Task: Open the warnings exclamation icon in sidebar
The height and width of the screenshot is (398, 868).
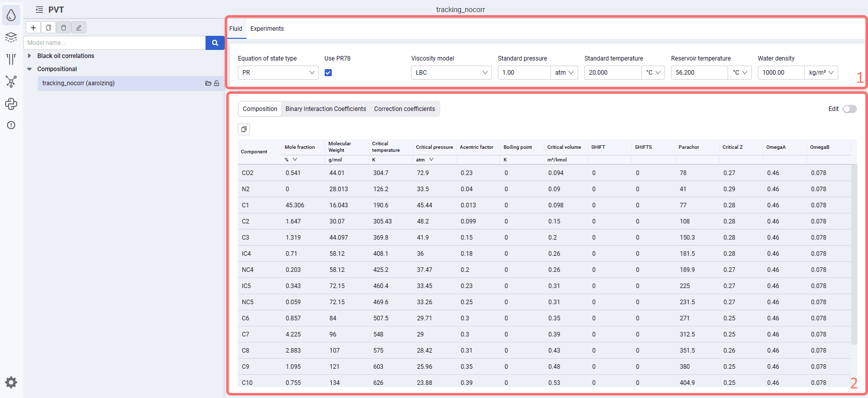Action: [11, 125]
